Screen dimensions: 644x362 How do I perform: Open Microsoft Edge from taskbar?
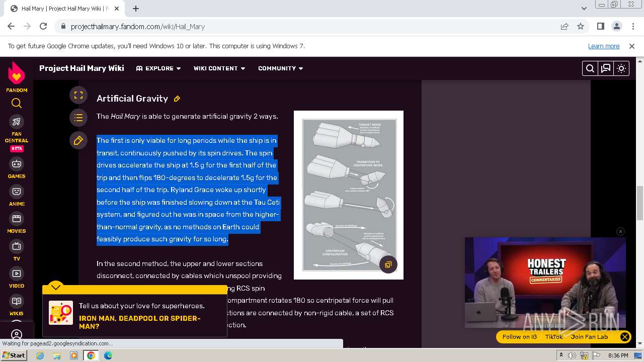coord(108,355)
